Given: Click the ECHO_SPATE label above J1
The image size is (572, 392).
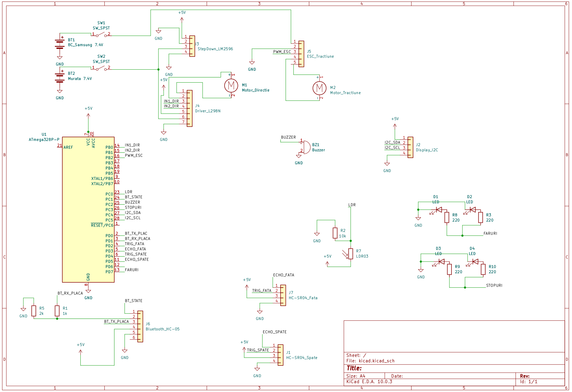Looking at the screenshot, I should pos(275,332).
